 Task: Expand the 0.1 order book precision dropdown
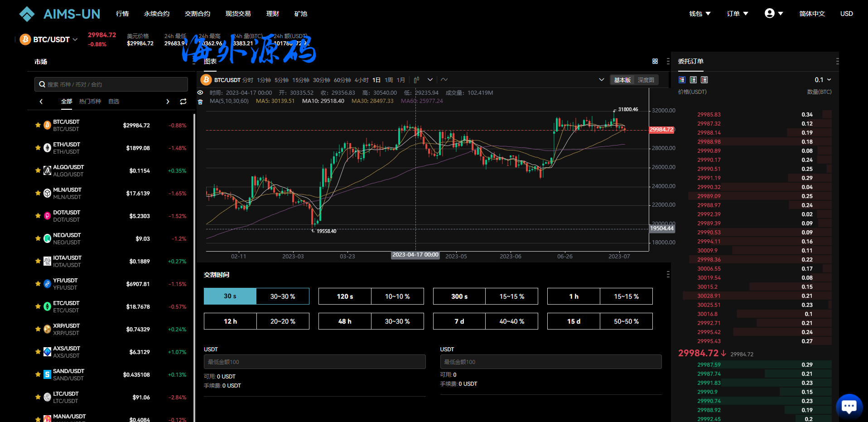pyautogui.click(x=823, y=80)
